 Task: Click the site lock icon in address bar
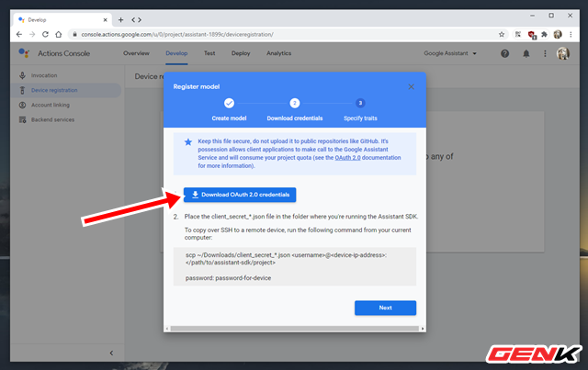click(x=74, y=35)
